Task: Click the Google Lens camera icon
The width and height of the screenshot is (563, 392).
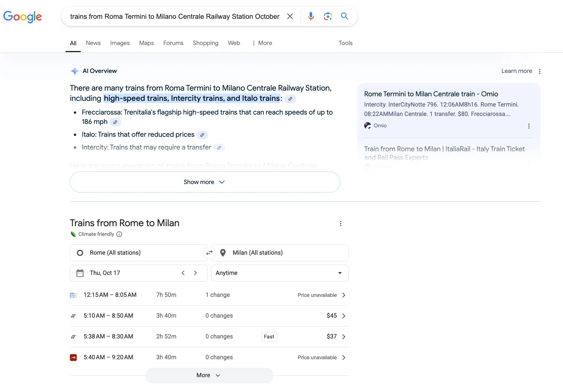Action: point(328,16)
